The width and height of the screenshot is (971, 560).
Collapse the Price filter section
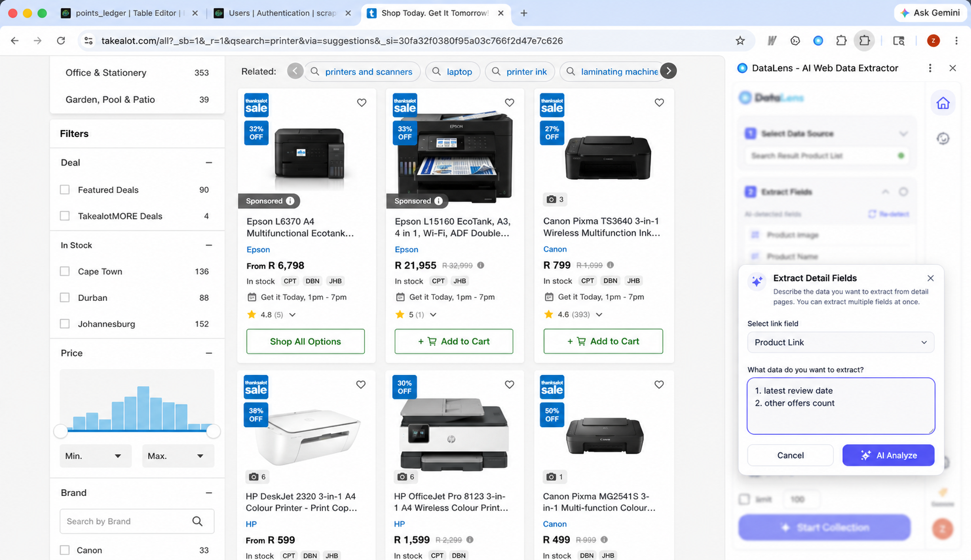[x=209, y=353]
